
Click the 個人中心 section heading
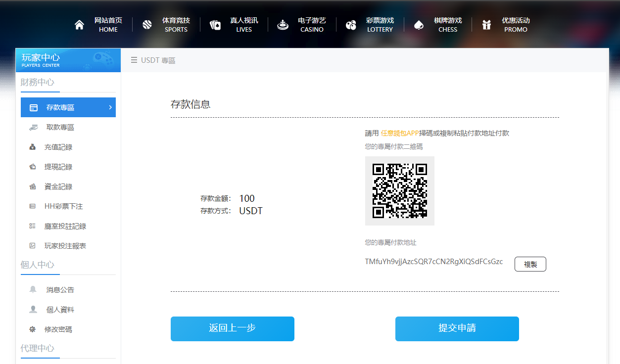click(38, 265)
